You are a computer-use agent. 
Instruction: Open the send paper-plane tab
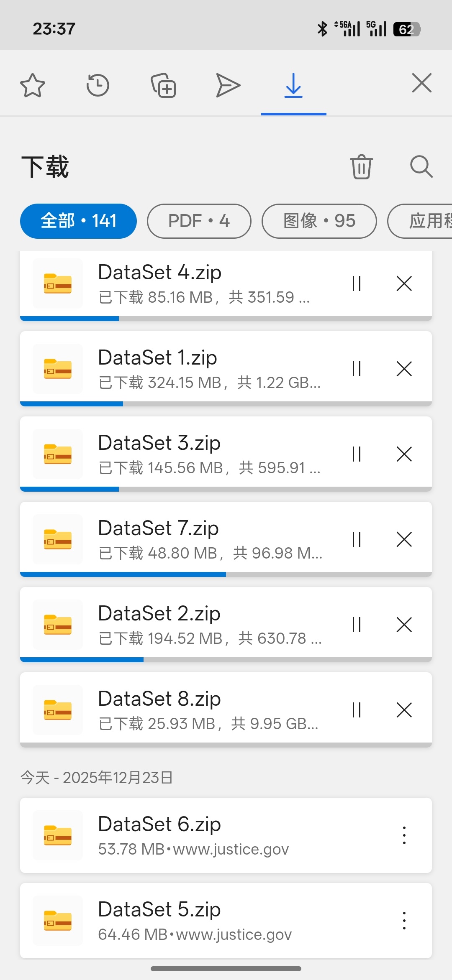pos(228,85)
